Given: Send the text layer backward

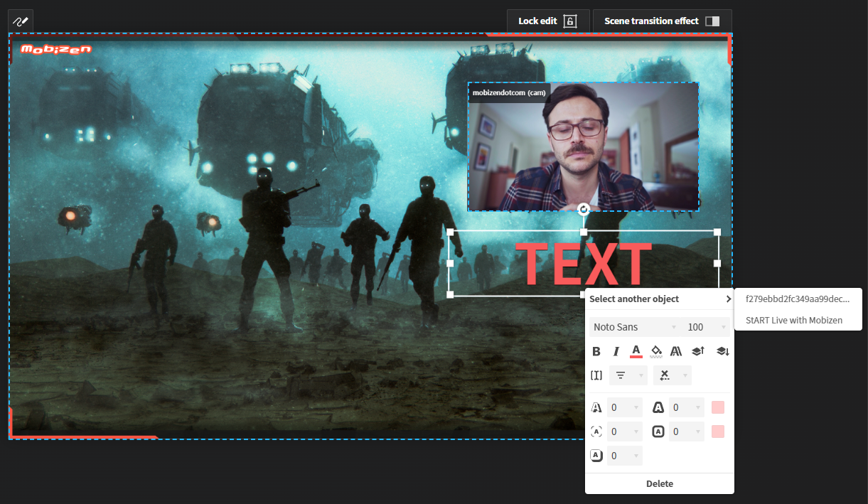Looking at the screenshot, I should [x=723, y=351].
